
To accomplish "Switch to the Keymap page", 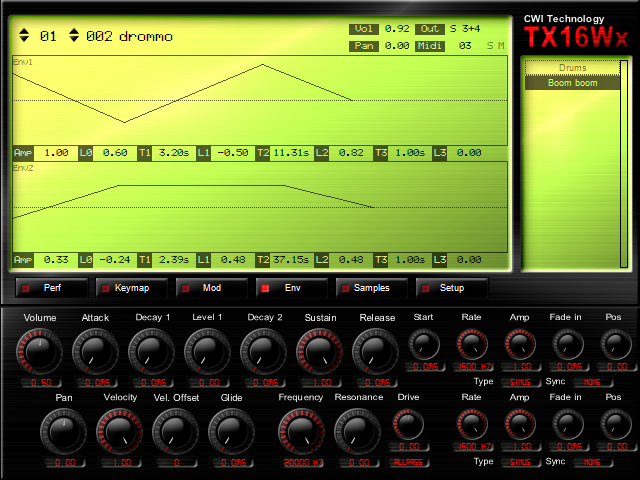I will click(x=131, y=288).
